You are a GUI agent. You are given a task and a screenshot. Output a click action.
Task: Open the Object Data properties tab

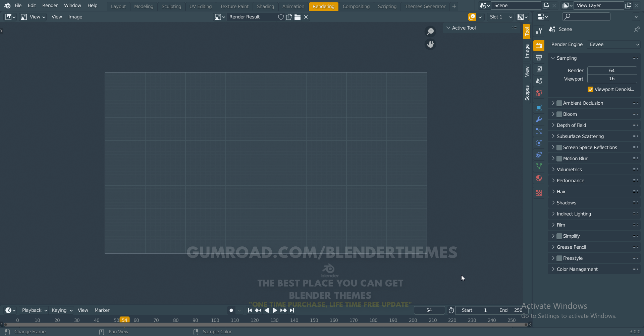(x=539, y=166)
